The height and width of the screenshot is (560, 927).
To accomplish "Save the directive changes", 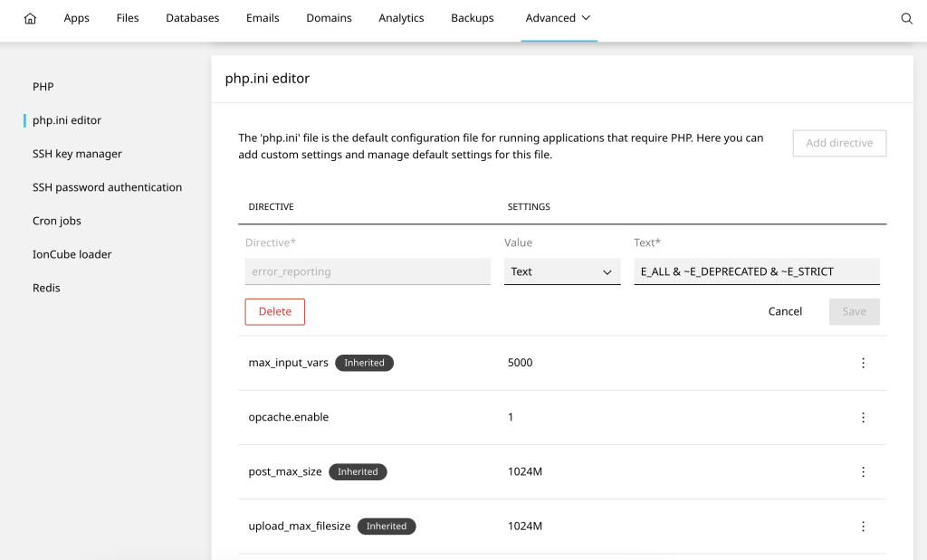I will [855, 312].
